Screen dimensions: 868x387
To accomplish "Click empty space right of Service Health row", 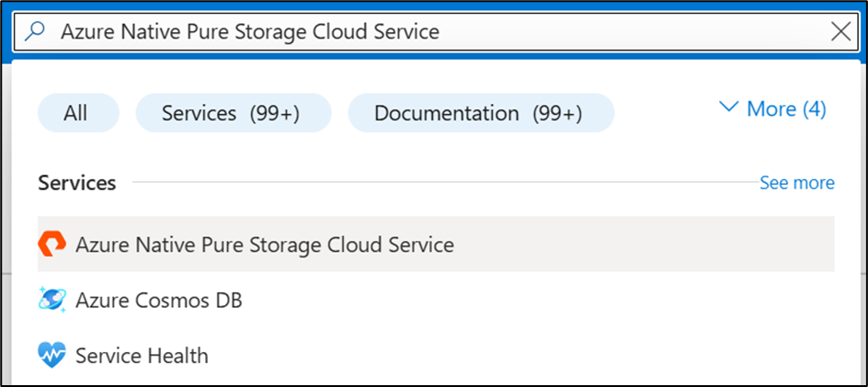I will [x=552, y=355].
